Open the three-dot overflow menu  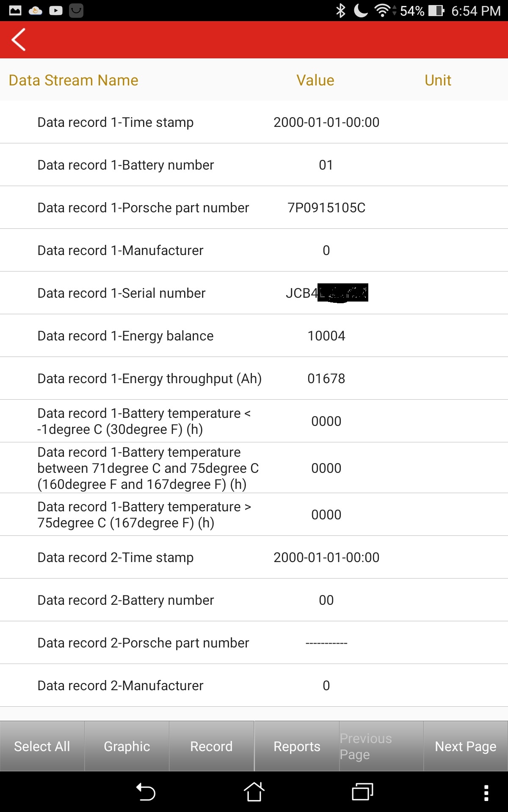486,793
